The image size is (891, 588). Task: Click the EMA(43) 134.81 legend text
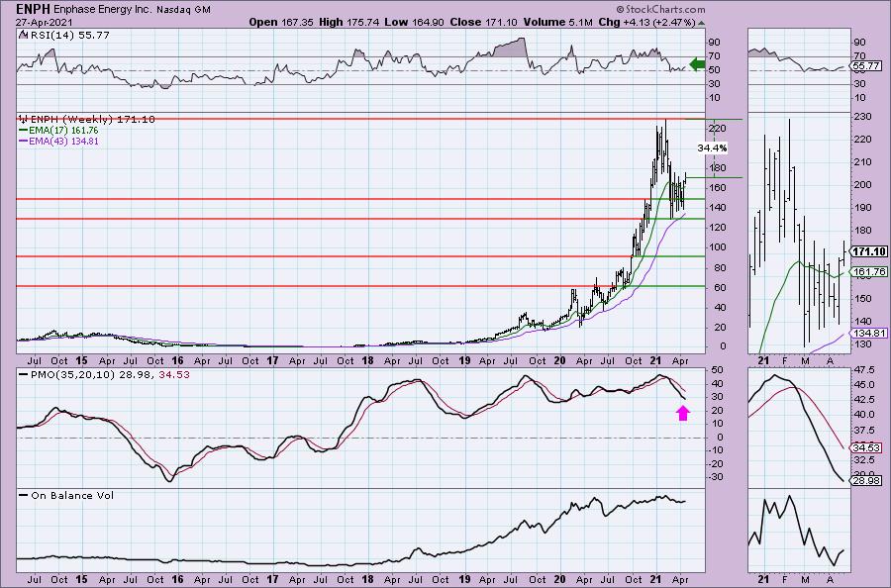click(63, 141)
